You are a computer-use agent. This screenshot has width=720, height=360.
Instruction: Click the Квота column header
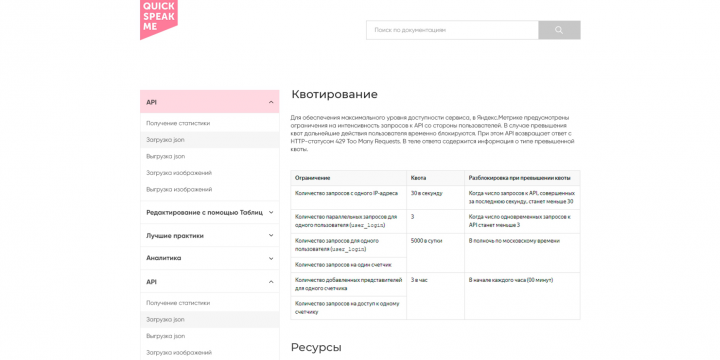[435, 178]
